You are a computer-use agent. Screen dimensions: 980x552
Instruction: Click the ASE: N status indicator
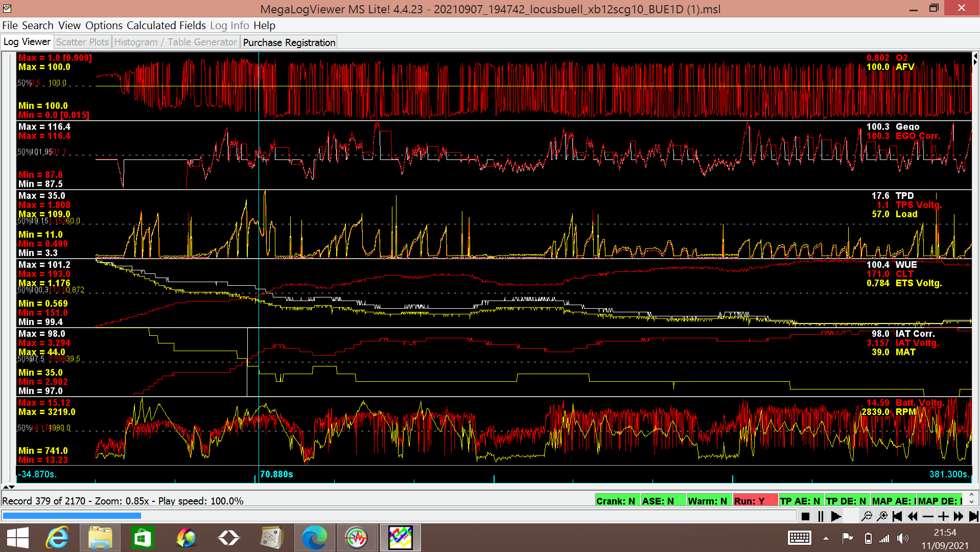663,501
